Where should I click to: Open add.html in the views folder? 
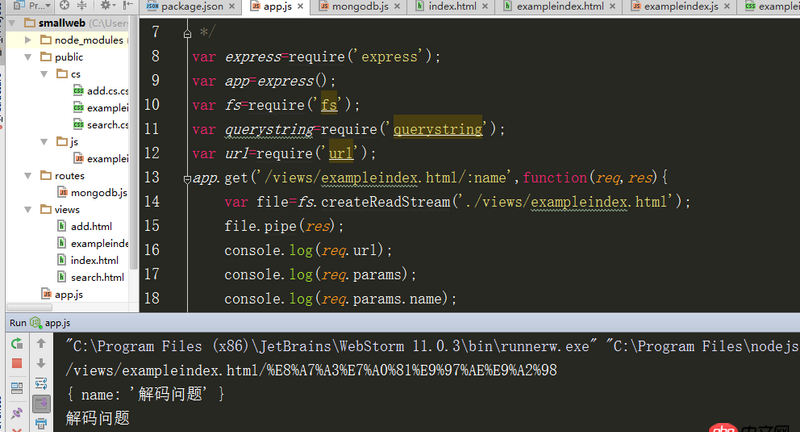coord(85,226)
